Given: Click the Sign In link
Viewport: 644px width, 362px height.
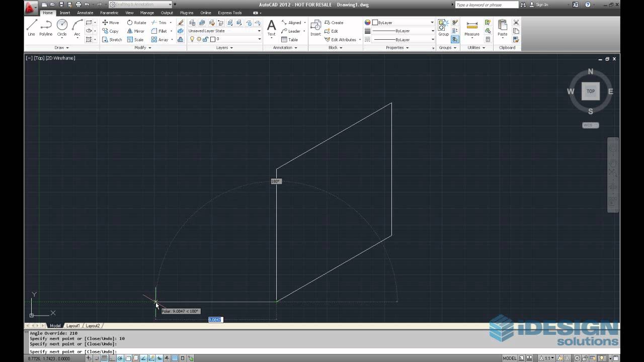Looking at the screenshot, I should pos(542,5).
